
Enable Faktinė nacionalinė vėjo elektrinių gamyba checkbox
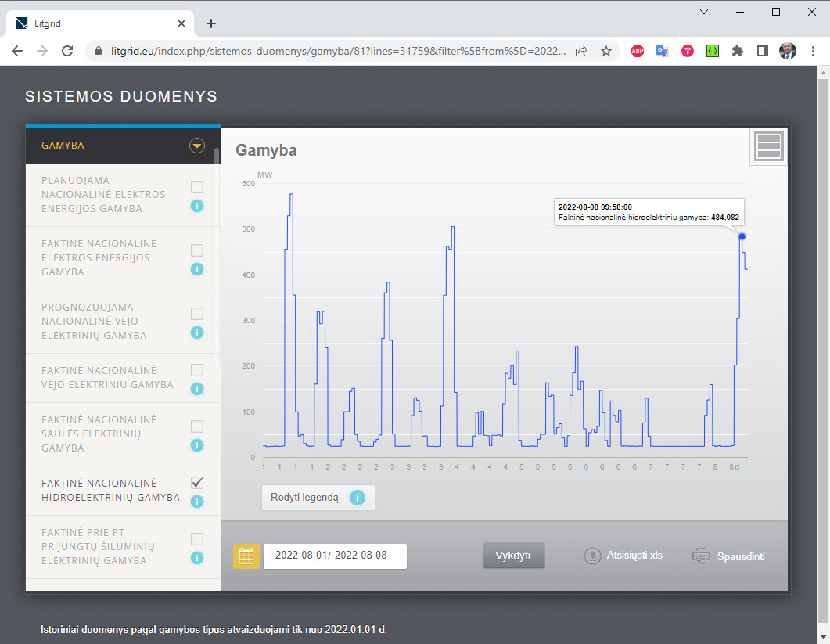coord(197,369)
